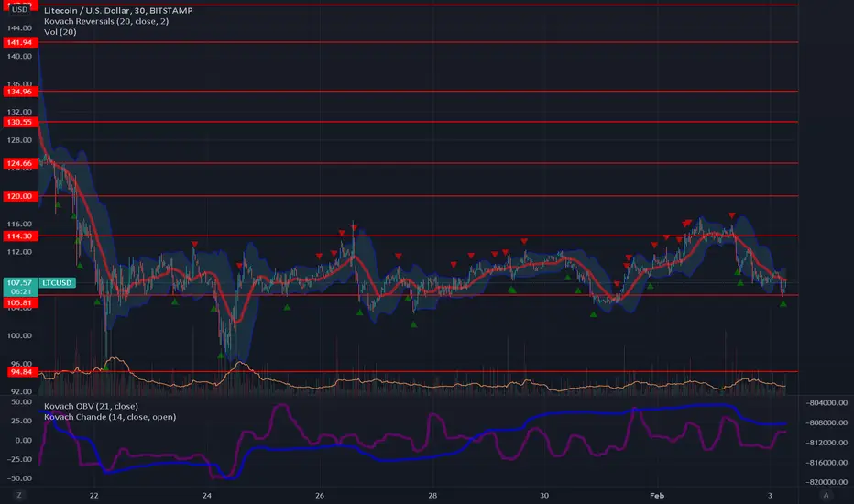Click the 26 date on time axis
This screenshot has width=854, height=504.
(320, 495)
